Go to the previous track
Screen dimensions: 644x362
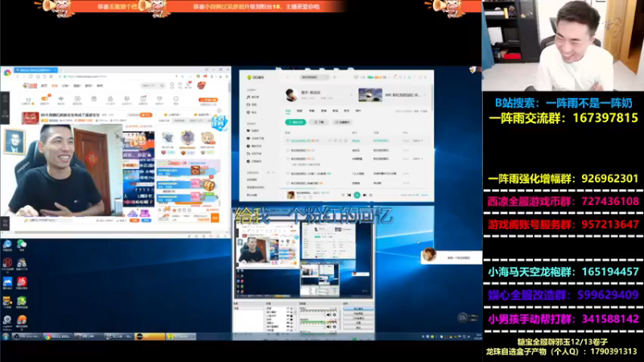point(349,195)
